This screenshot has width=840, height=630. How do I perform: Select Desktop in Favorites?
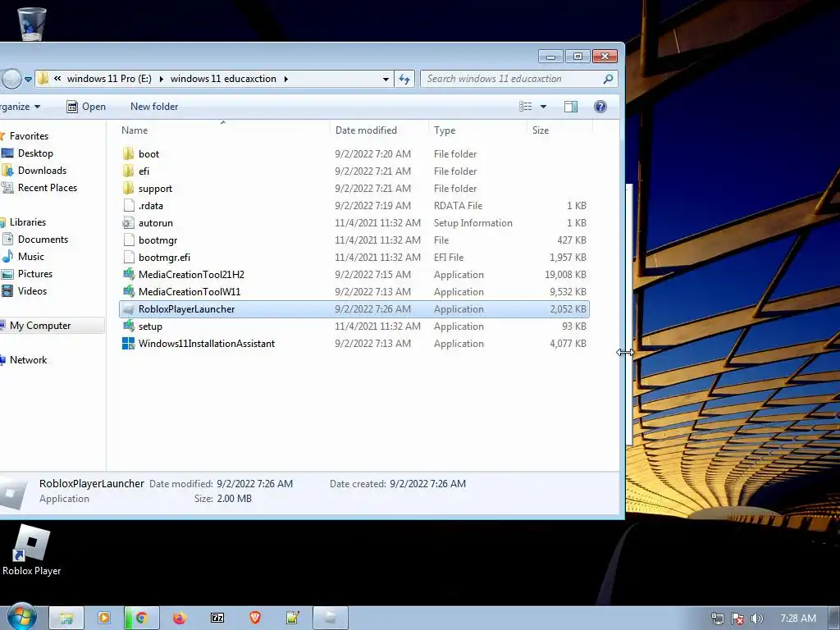pos(35,153)
